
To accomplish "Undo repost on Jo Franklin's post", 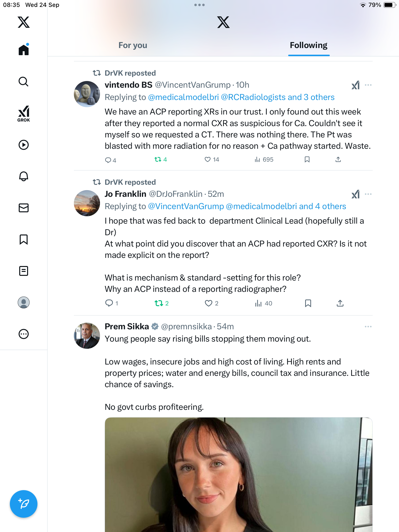I will tap(159, 303).
